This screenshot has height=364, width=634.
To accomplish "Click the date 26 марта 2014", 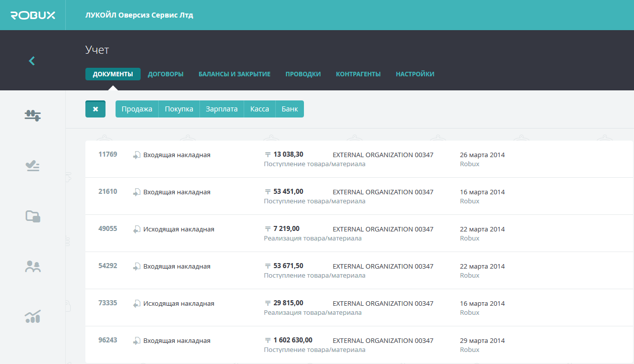I will tap(482, 155).
